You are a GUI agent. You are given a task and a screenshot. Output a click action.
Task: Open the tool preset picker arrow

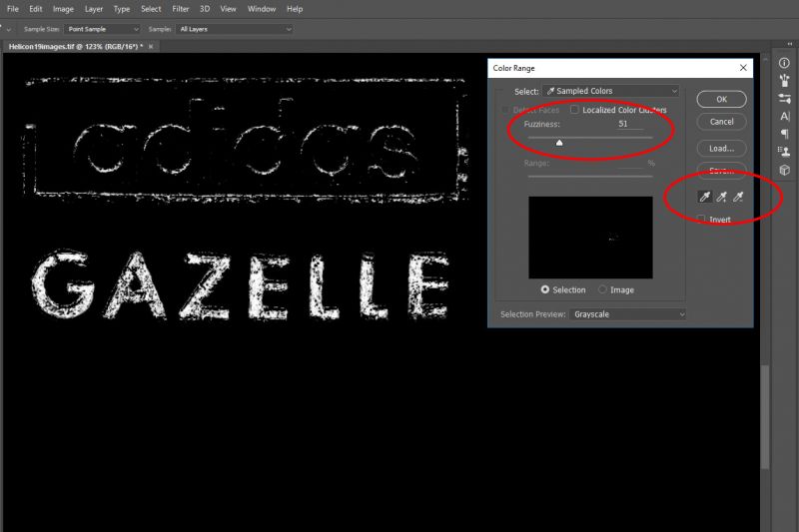pyautogui.click(x=8, y=30)
